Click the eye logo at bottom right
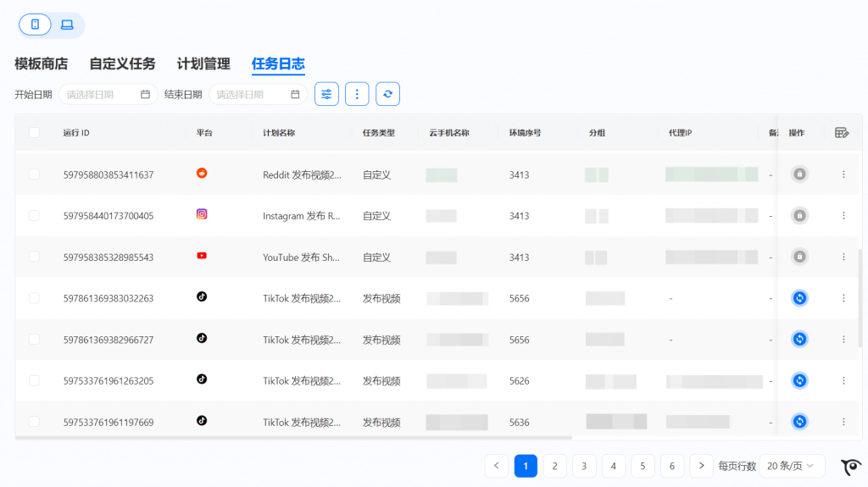Screen dimensions: 868x487 (851, 467)
